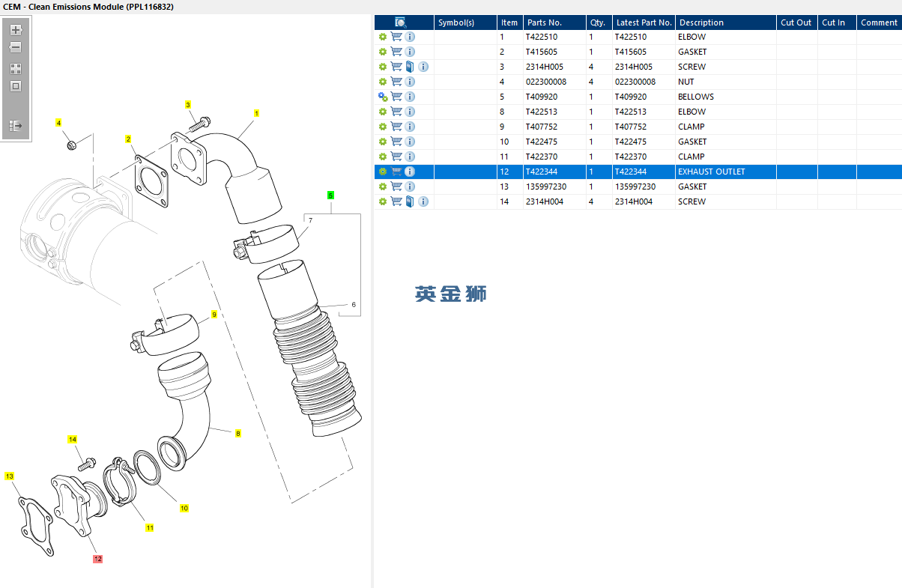Image resolution: width=902 pixels, height=588 pixels.
Task: Click the Cut In column header
Action: [x=837, y=22]
